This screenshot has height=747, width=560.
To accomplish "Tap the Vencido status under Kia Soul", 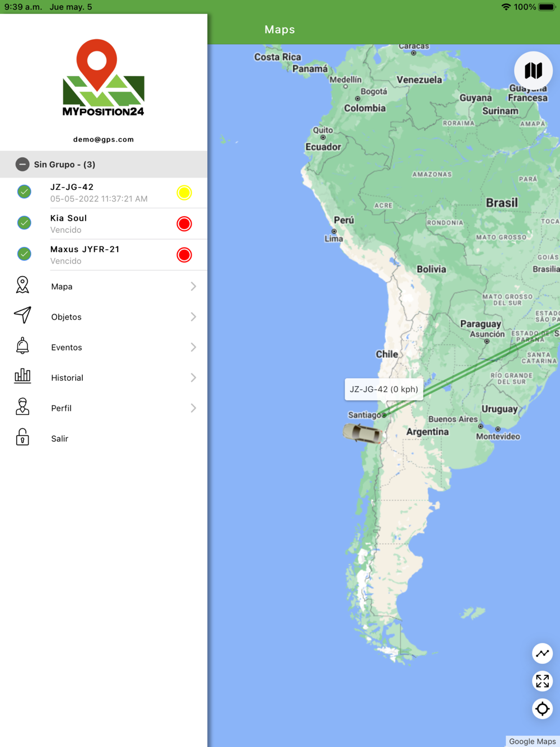I will pos(66,230).
